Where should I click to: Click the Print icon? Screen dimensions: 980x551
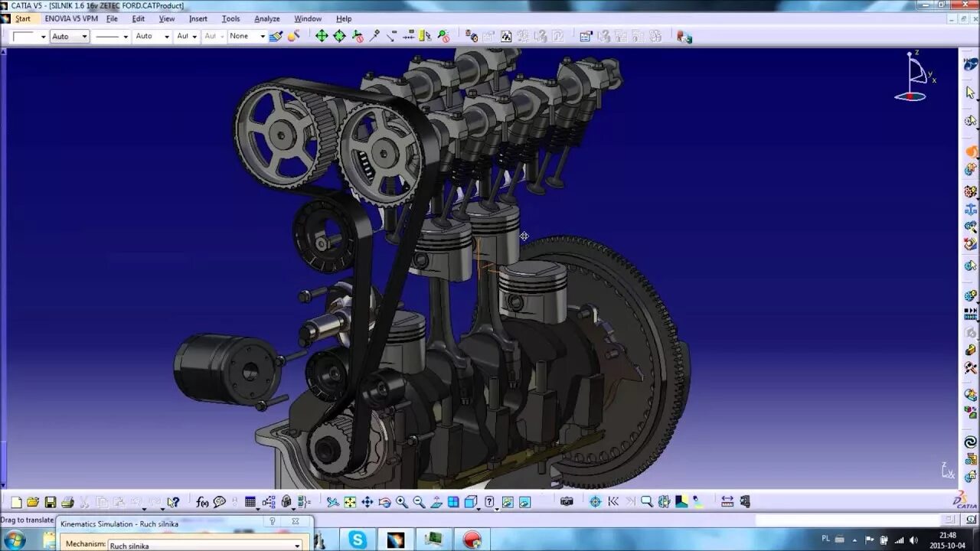(67, 502)
